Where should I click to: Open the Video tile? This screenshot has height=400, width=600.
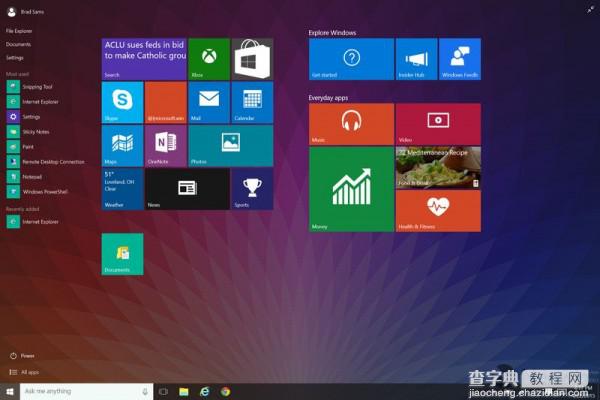(438, 124)
